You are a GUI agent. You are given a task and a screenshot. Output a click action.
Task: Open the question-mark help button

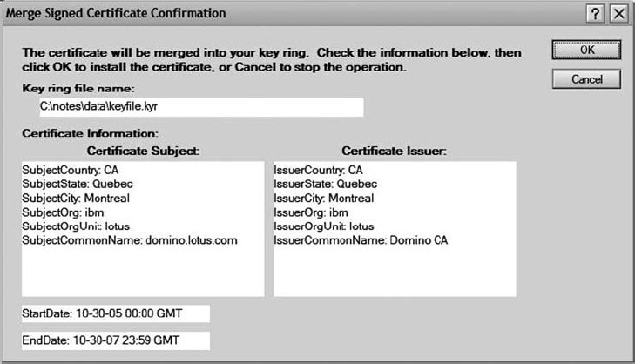(x=595, y=14)
